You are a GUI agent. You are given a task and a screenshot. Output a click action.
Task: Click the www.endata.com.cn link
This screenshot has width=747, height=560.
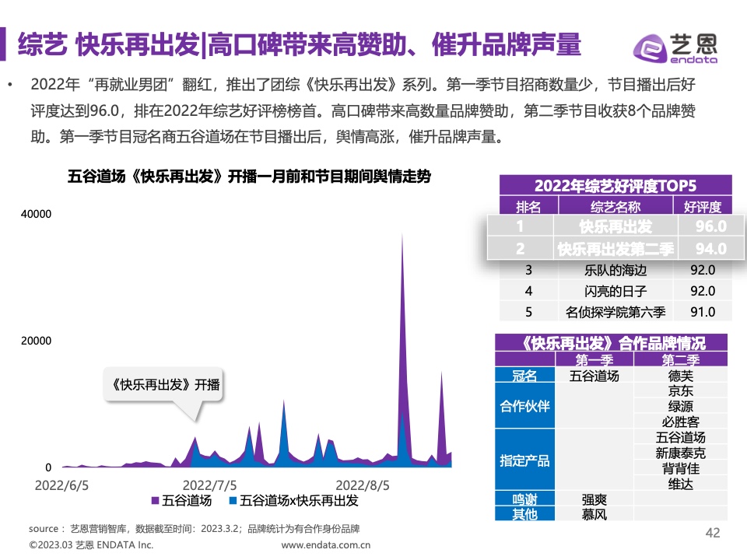(326, 544)
